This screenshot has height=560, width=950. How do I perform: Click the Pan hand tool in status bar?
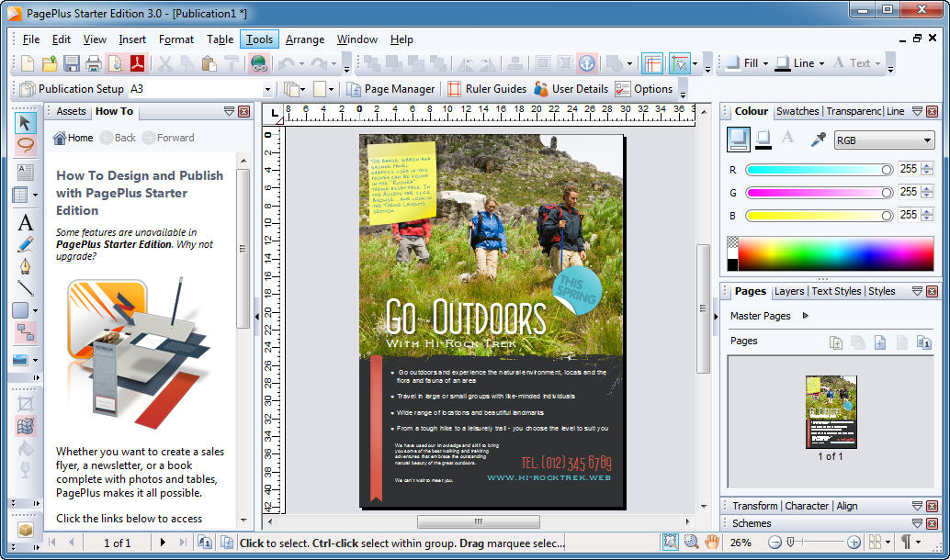point(712,542)
